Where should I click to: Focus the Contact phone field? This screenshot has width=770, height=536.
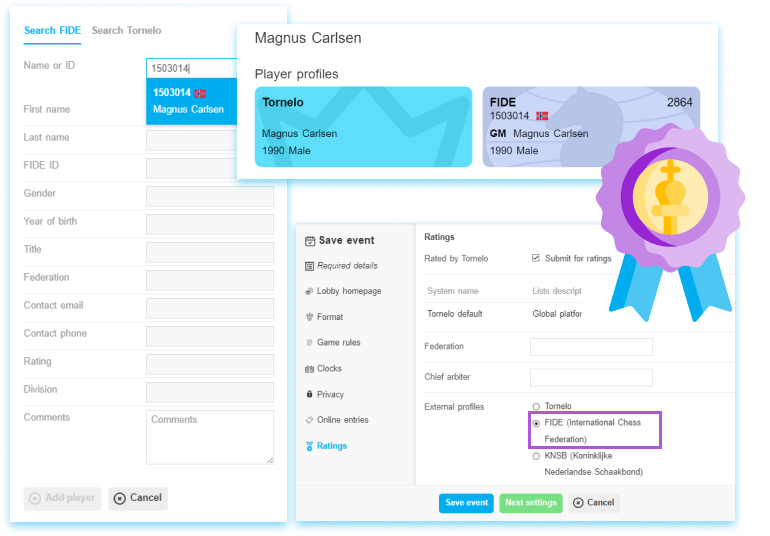[210, 337]
